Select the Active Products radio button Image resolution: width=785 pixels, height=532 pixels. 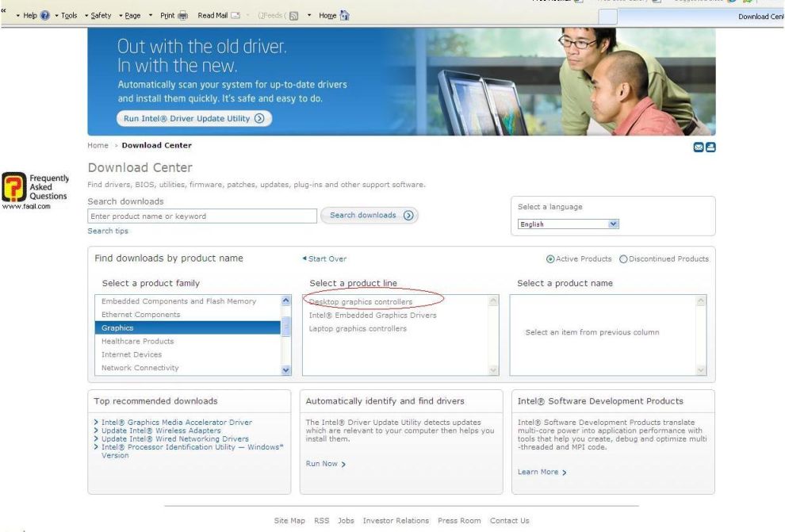point(551,258)
